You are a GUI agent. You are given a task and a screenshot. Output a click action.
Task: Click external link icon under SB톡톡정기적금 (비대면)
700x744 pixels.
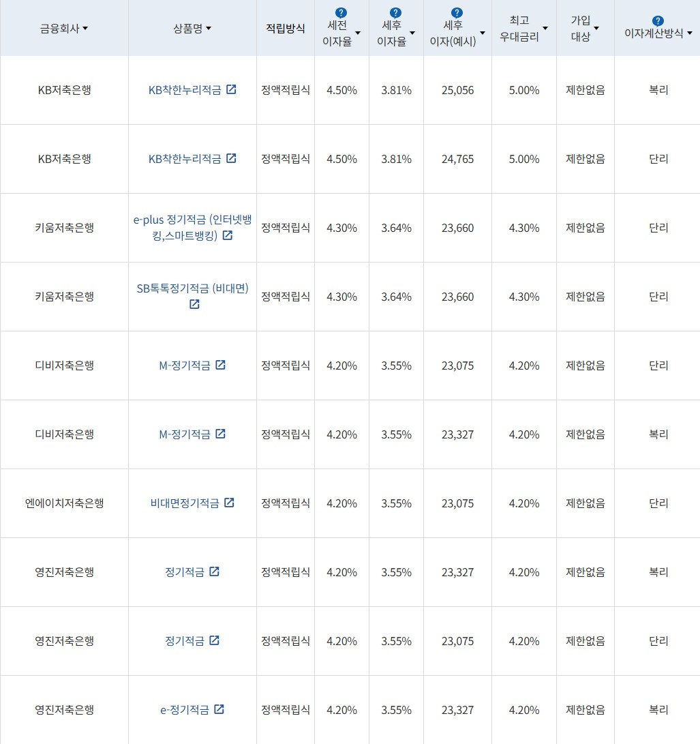[x=194, y=304]
